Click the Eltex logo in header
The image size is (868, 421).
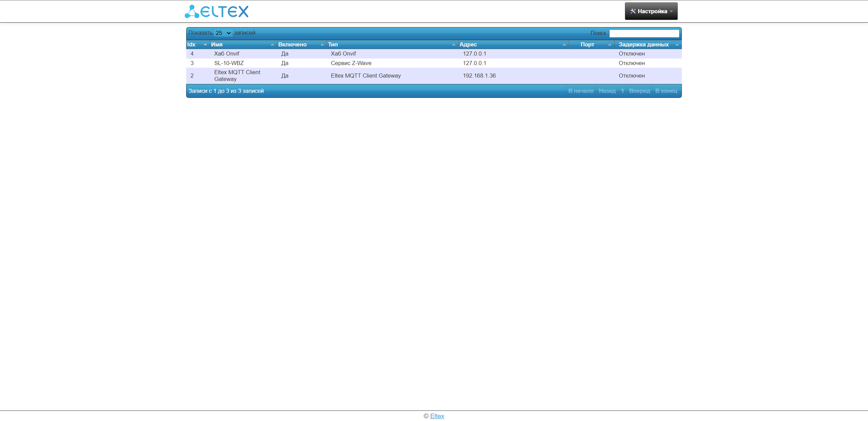coord(216,12)
